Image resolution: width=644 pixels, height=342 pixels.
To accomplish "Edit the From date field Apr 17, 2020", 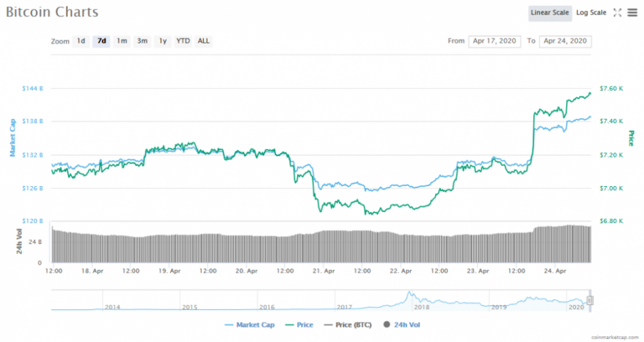I will click(x=494, y=41).
